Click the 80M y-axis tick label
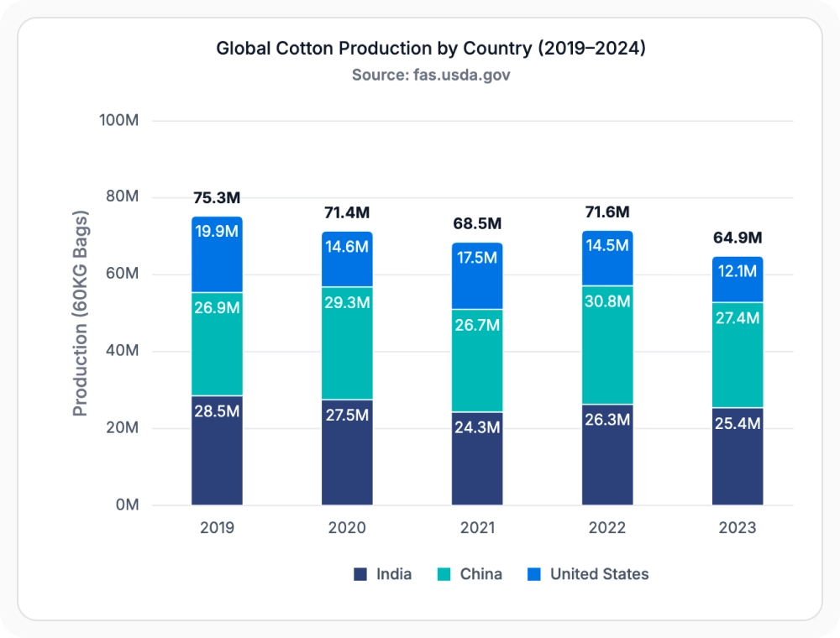 click(122, 196)
